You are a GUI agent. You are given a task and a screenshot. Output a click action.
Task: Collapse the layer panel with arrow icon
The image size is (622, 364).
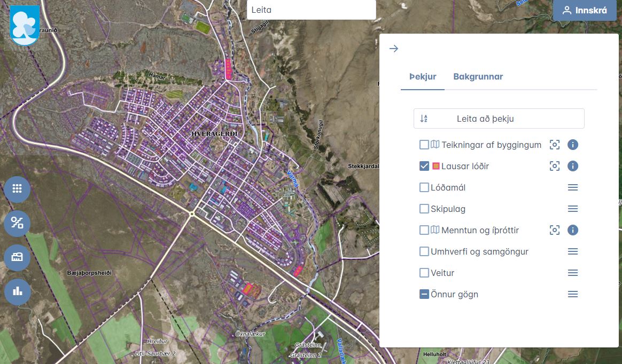[394, 49]
